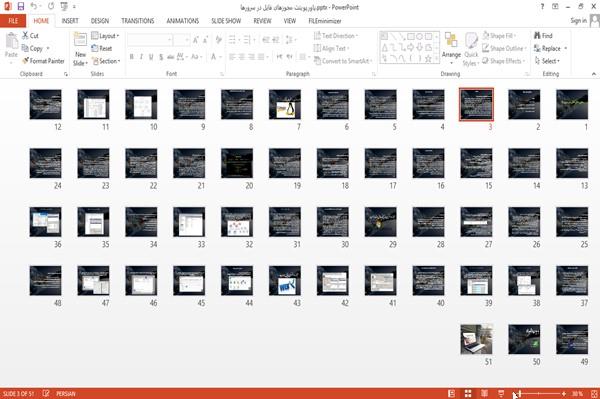Open the FILE tab
The image size is (600, 399).
(x=13, y=21)
